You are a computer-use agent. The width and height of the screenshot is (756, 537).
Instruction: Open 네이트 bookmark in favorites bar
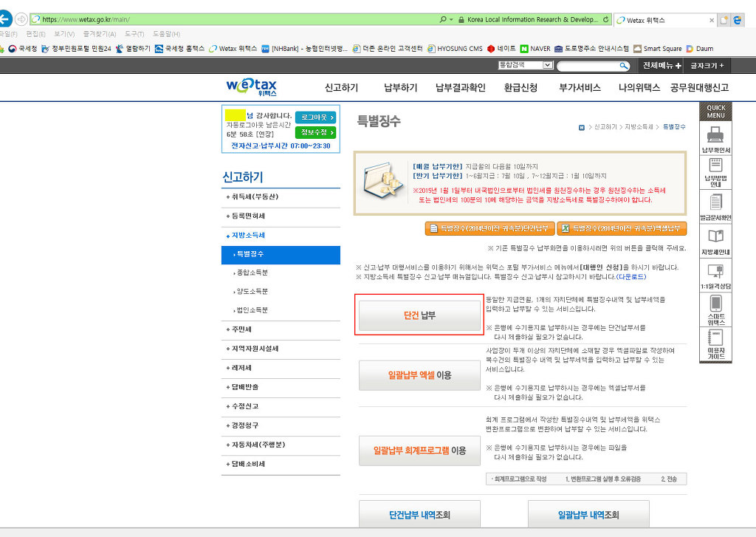click(501, 49)
